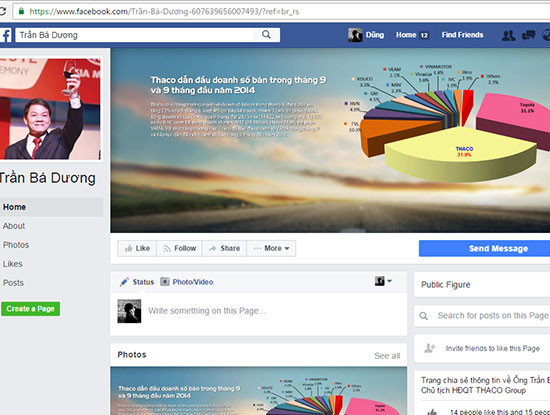Click the Write something on this Page field
550x415 pixels.
click(207, 311)
